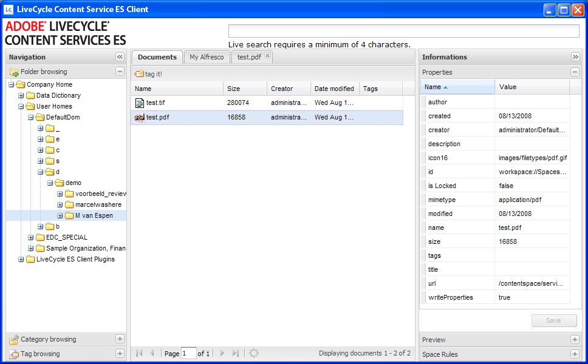This screenshot has height=364, width=588.
Task: Sort documents by Date modified column
Action: 335,89
